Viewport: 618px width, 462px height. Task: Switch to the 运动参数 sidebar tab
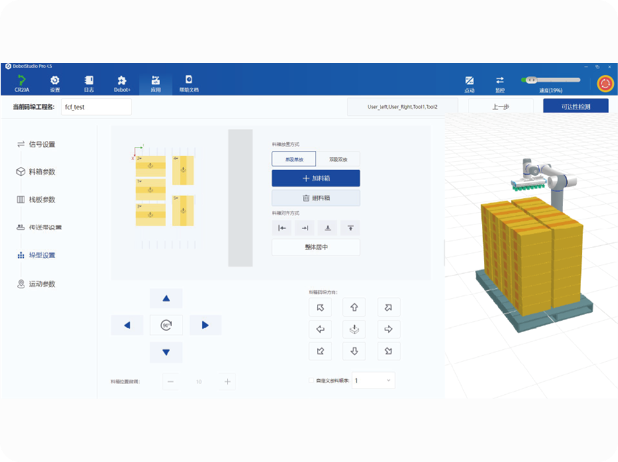pos(42,284)
